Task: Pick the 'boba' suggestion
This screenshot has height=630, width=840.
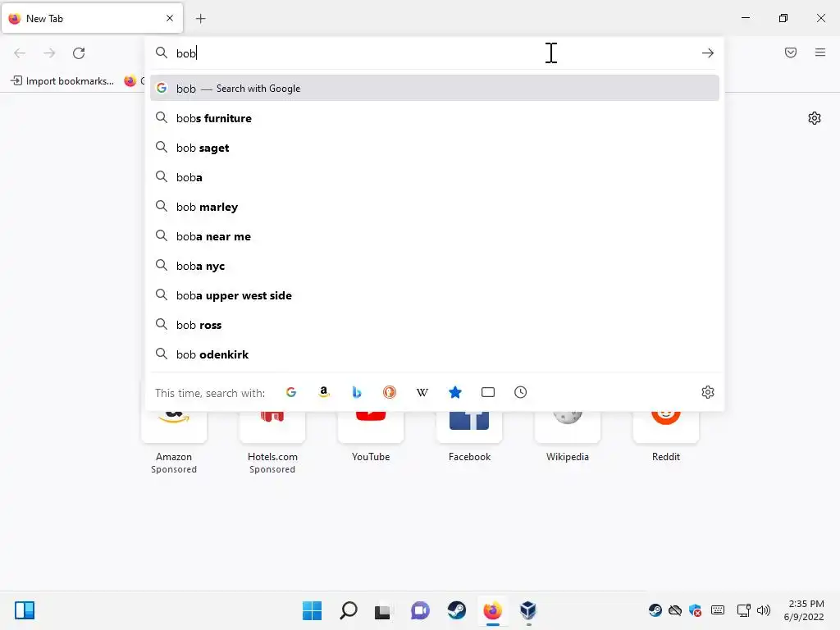Action: click(435, 177)
